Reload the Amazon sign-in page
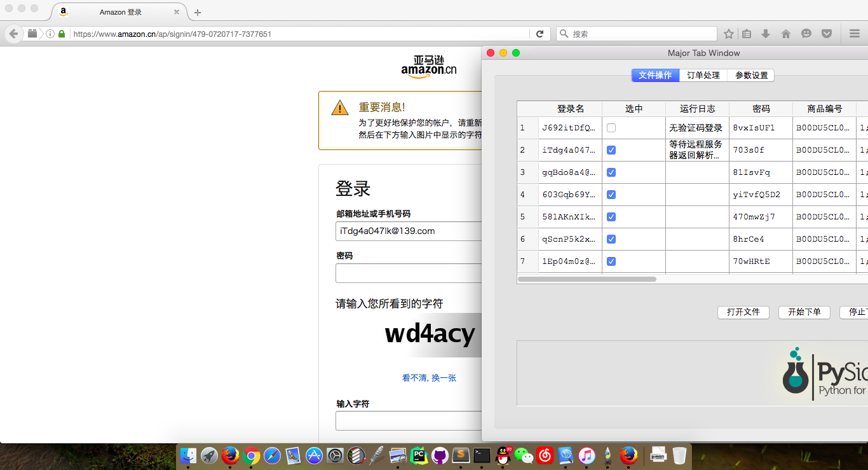Screen dimensions: 868x470 (x=540, y=34)
